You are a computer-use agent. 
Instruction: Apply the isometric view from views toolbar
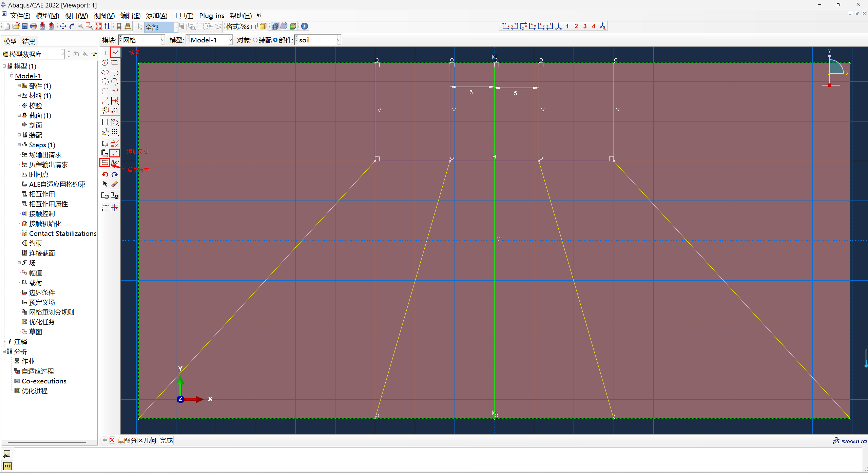(x=559, y=26)
